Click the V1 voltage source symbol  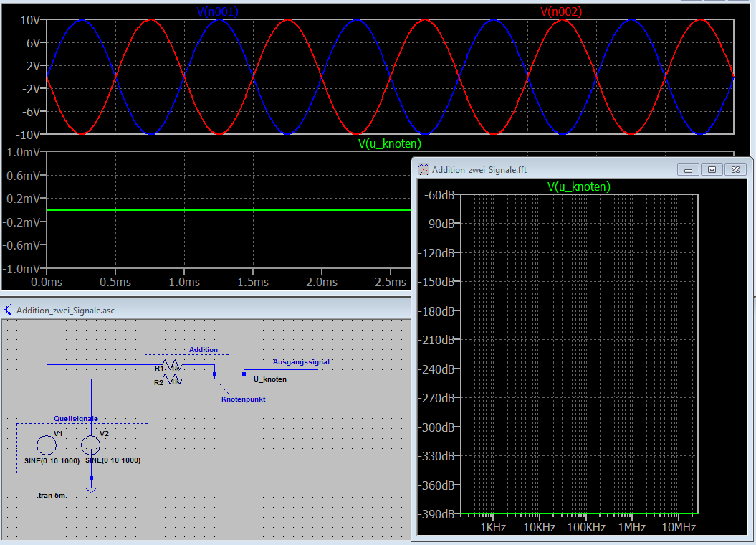click(47, 445)
